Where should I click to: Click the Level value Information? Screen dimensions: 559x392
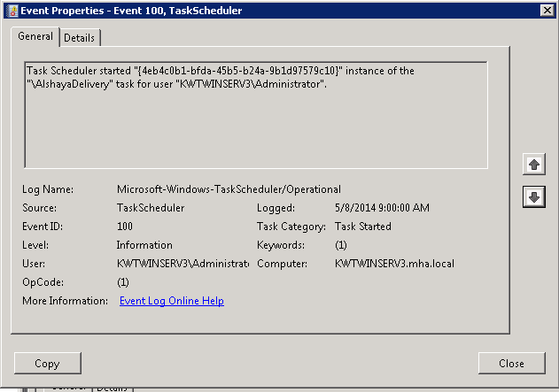[x=144, y=245]
